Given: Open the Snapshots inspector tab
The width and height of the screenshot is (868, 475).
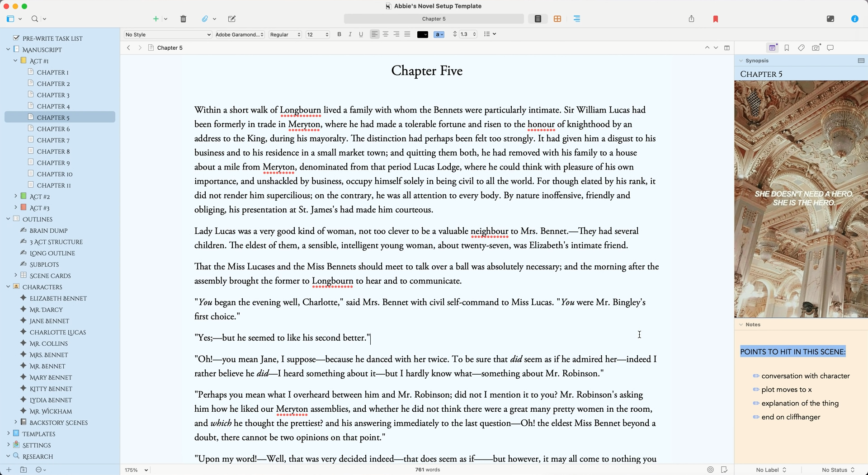Looking at the screenshot, I should pyautogui.click(x=816, y=48).
